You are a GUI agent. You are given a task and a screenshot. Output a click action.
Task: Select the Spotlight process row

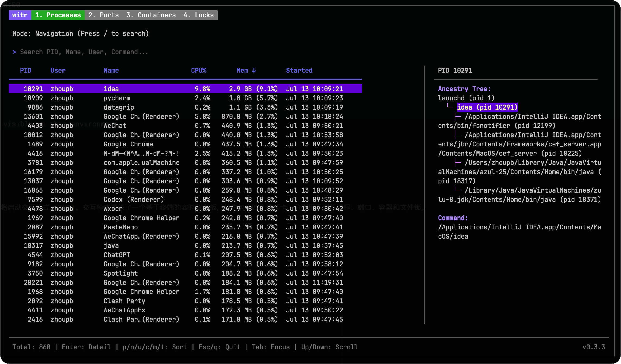click(x=185, y=273)
